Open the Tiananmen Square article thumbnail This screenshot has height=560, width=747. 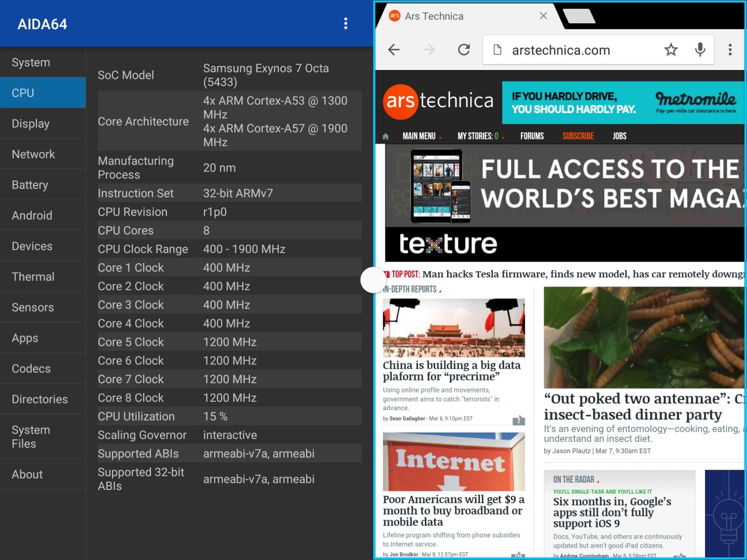pyautogui.click(x=453, y=328)
